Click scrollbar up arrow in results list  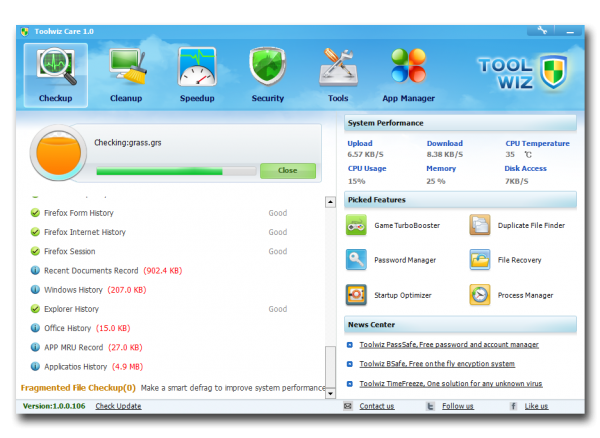[x=330, y=202]
